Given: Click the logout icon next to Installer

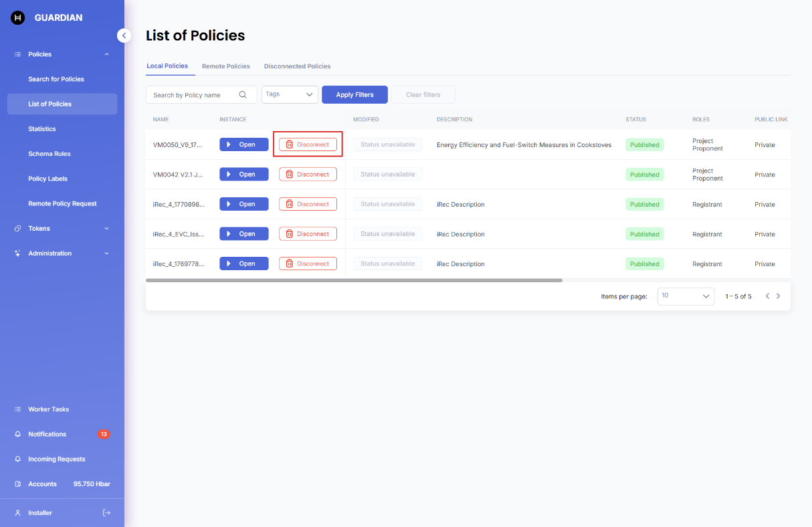Looking at the screenshot, I should (x=106, y=513).
